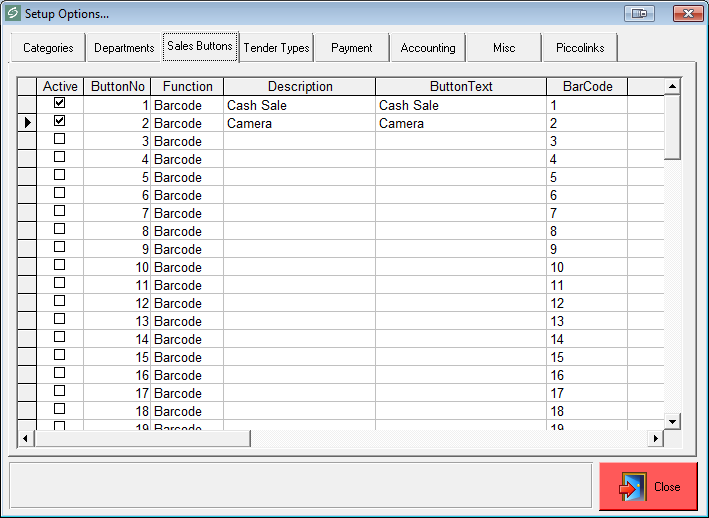Image resolution: width=709 pixels, height=518 pixels.
Task: Click the vertical scrollbar up arrow
Action: point(673,87)
